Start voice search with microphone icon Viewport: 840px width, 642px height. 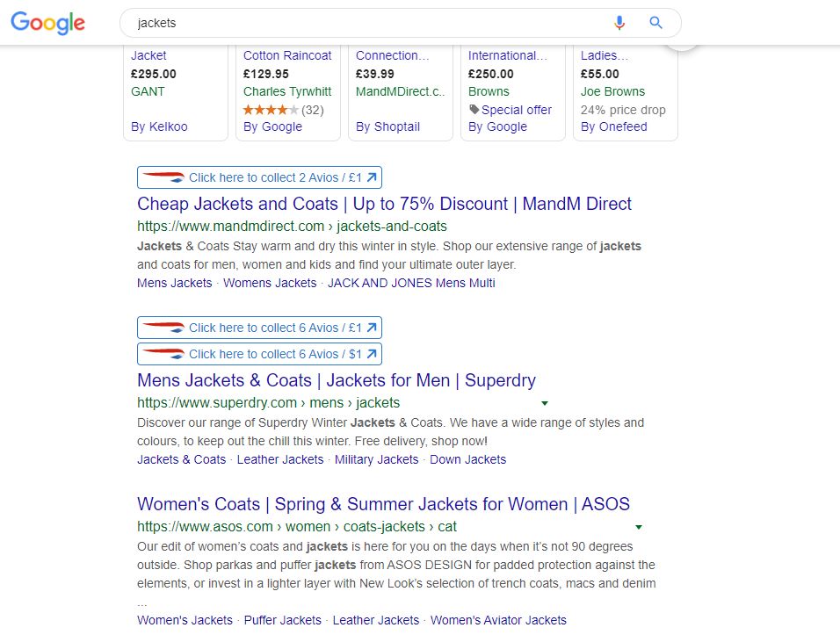[x=619, y=23]
